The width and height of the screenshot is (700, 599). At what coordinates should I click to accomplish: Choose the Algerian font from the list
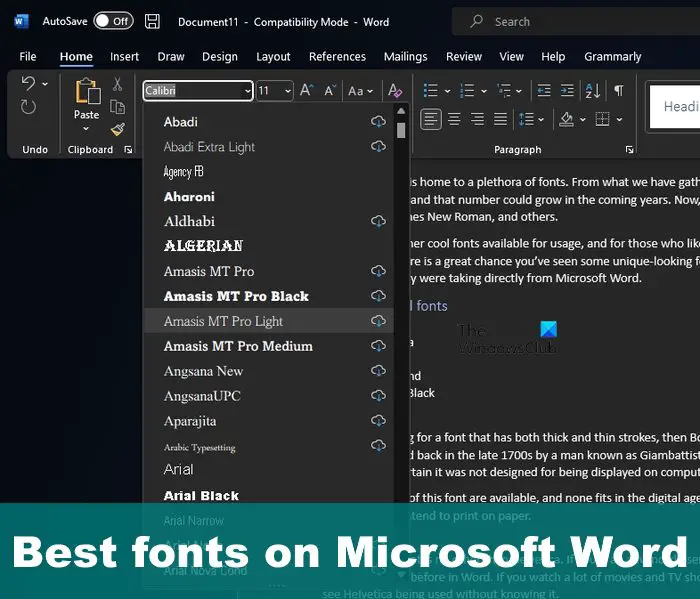(203, 246)
